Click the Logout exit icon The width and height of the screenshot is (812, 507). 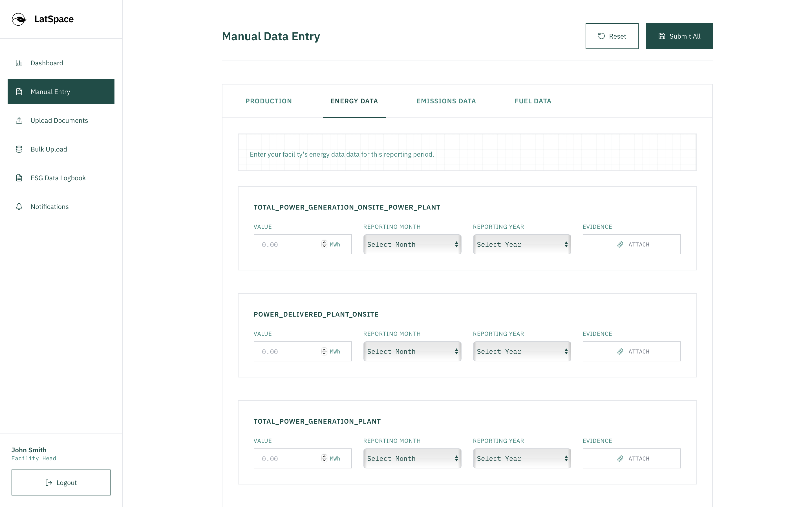pyautogui.click(x=49, y=482)
